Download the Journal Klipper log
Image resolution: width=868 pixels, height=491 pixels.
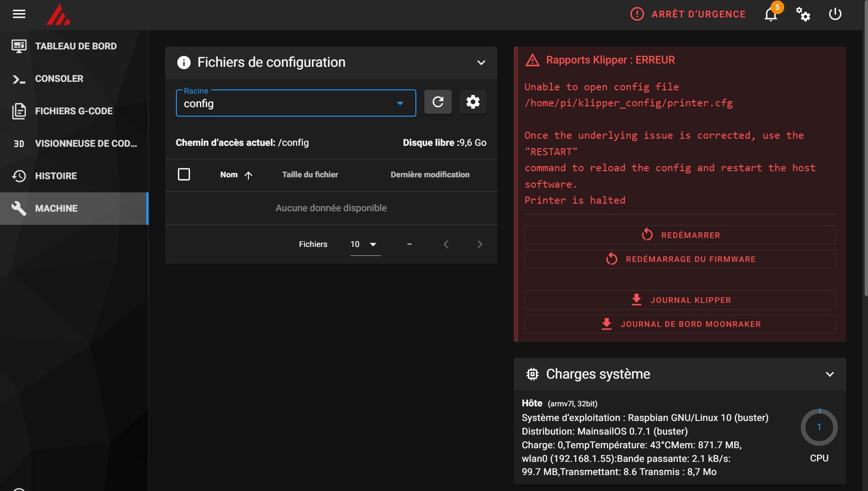coord(680,300)
